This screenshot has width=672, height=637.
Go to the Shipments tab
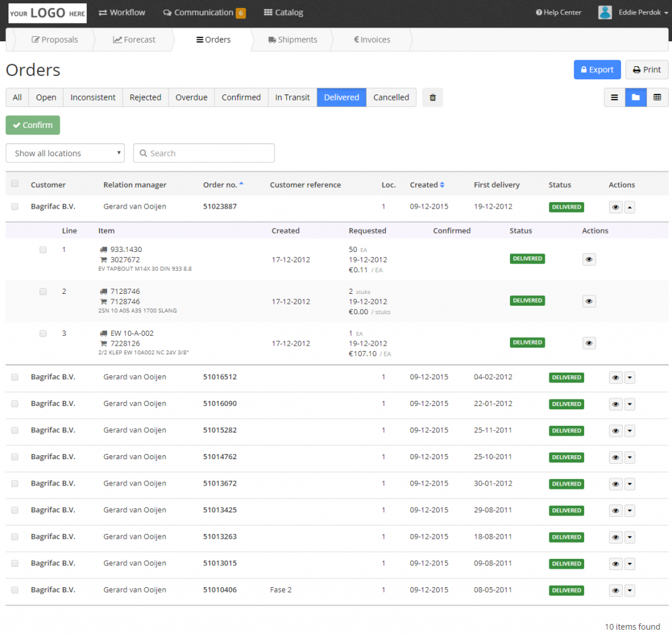(x=293, y=39)
